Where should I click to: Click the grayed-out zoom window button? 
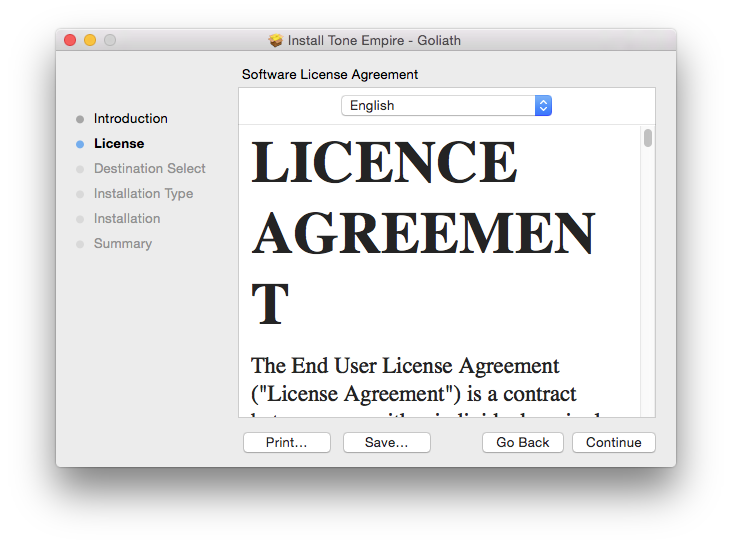[x=110, y=40]
